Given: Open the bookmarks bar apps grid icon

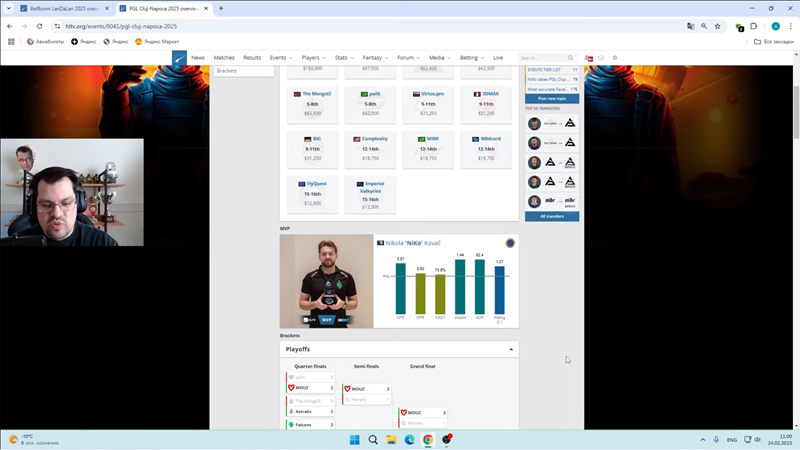Looking at the screenshot, I should (11, 41).
